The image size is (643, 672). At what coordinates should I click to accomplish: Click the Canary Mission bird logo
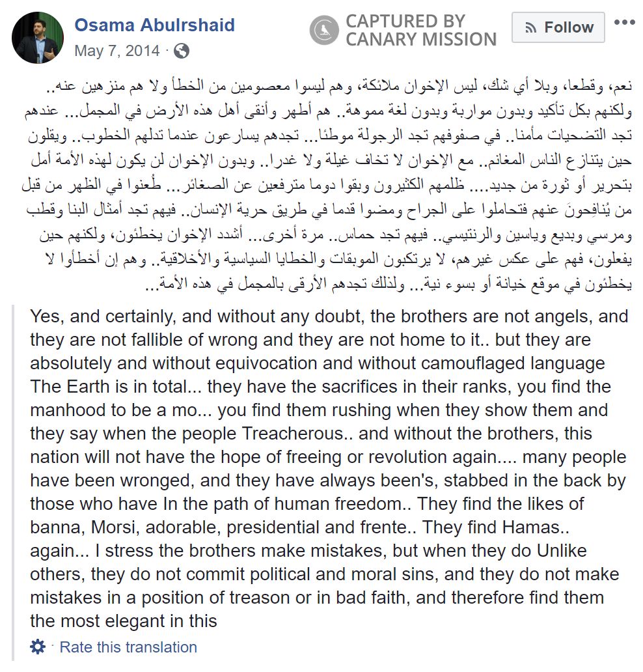click(324, 30)
